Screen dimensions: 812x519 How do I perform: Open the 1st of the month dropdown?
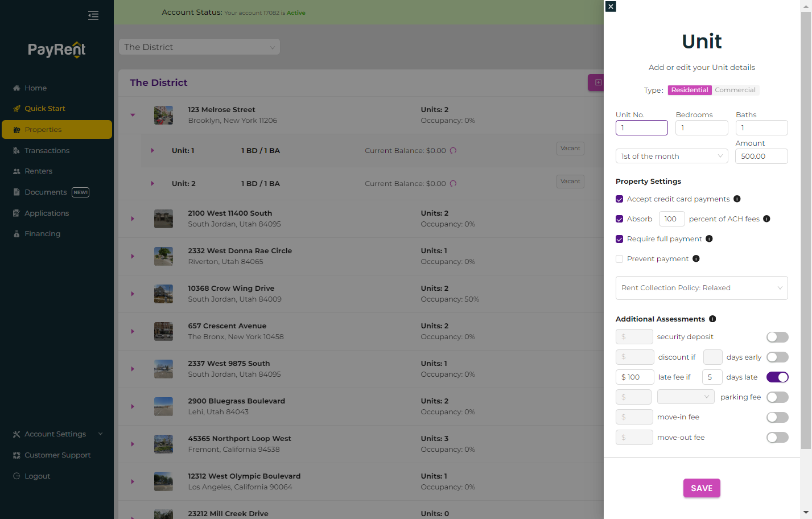coord(671,156)
